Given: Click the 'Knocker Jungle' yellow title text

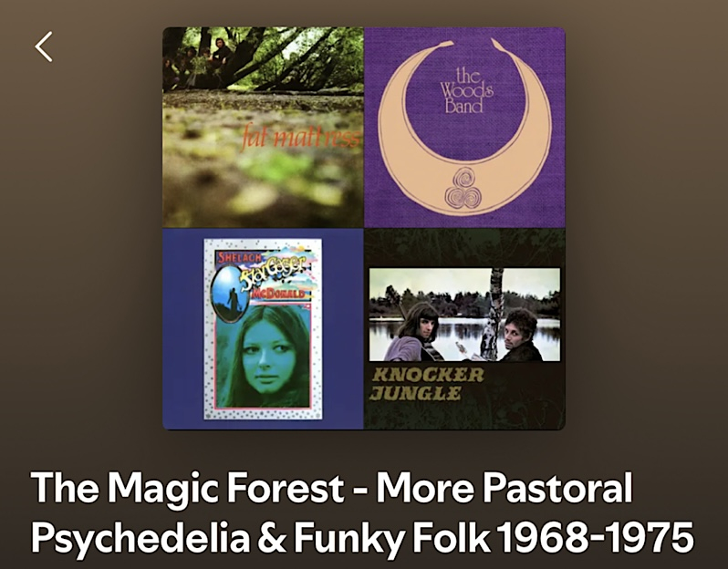Looking at the screenshot, I should (x=428, y=383).
